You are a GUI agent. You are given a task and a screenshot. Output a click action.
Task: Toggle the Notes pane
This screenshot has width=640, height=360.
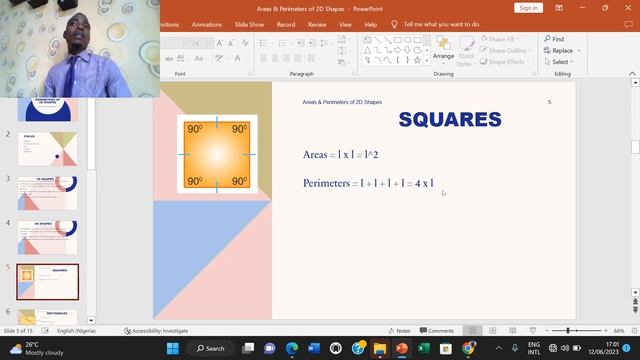tap(399, 331)
